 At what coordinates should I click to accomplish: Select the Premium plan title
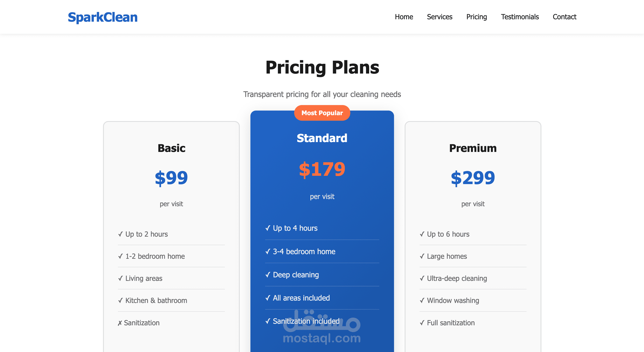coord(473,148)
